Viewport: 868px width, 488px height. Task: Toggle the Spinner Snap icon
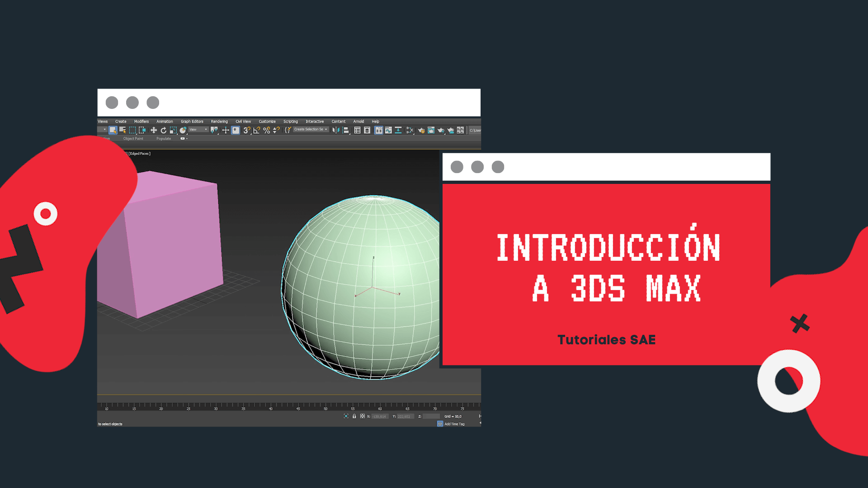pos(276,130)
